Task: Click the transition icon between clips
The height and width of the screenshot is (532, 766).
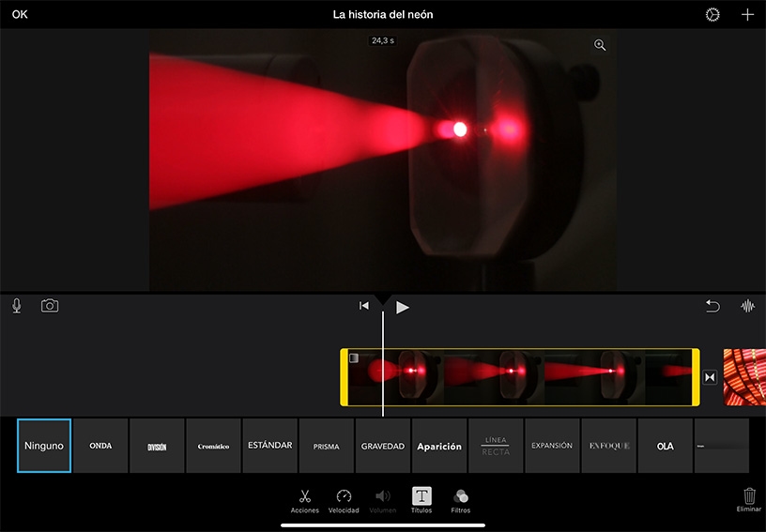Action: coord(710,377)
